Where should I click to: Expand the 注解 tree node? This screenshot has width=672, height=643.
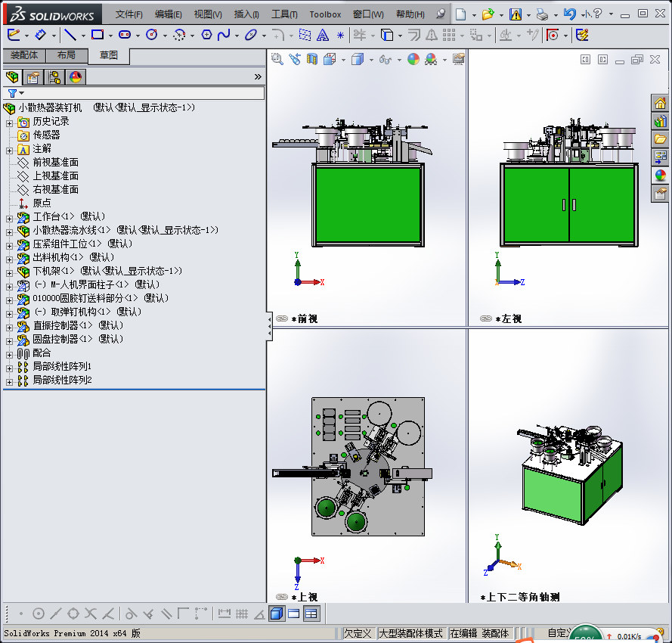point(9,151)
